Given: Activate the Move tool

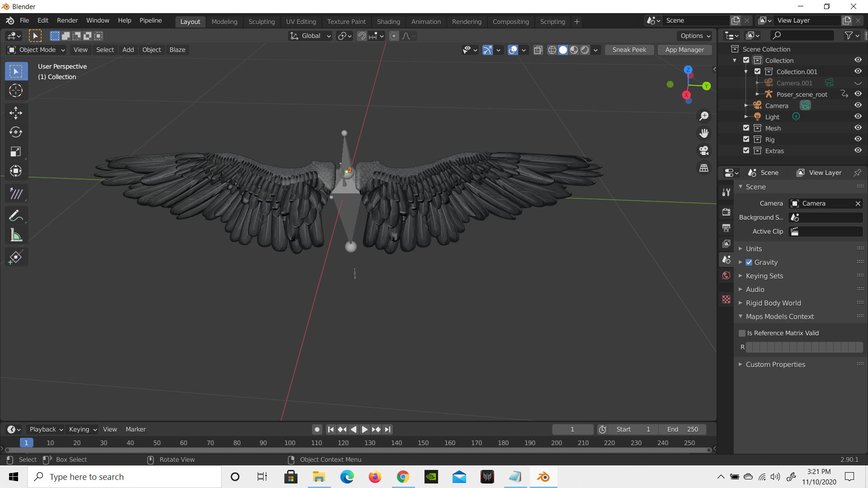Looking at the screenshot, I should 16,113.
